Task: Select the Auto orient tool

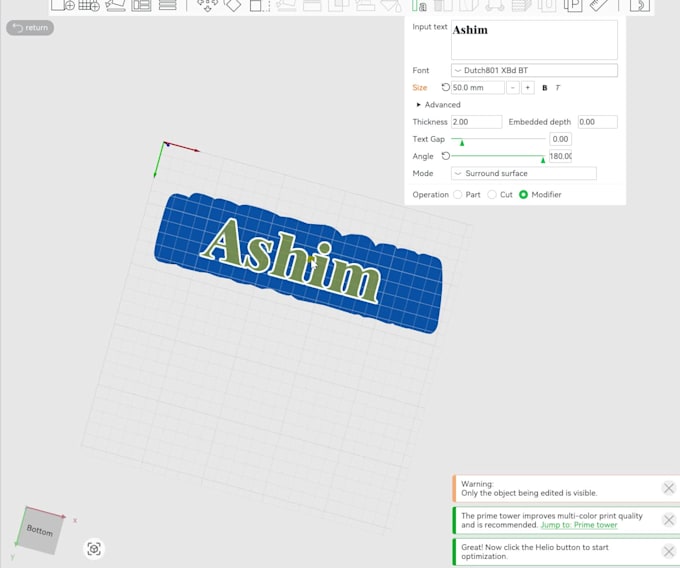Action: [115, 4]
